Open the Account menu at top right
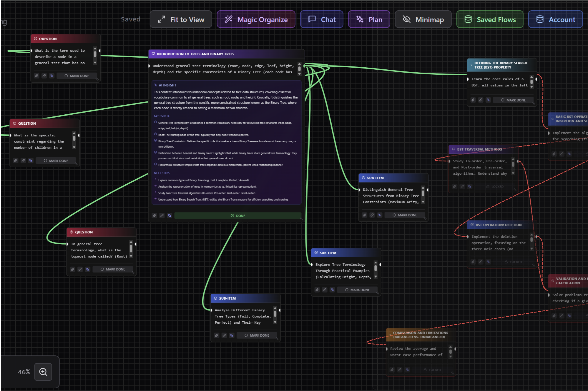Screen dimensions: 588x391 555,19
